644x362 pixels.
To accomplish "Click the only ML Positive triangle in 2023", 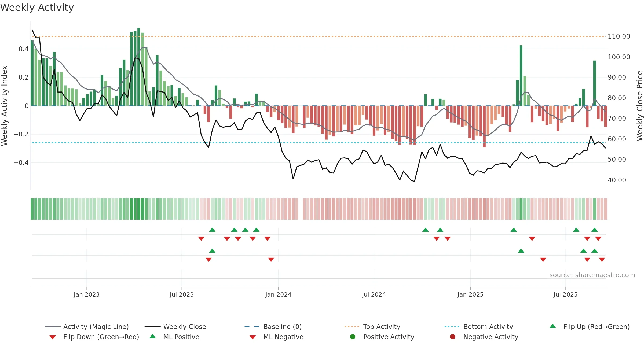I will click(212, 251).
